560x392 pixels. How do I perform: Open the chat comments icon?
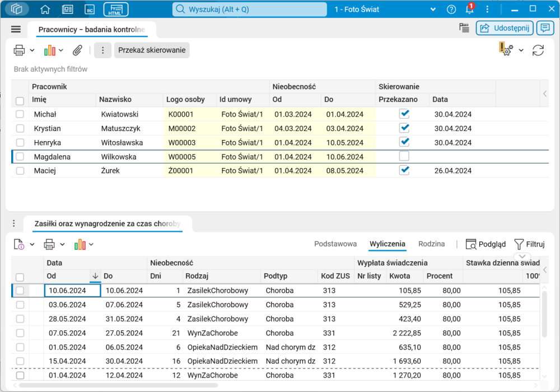pyautogui.click(x=544, y=28)
